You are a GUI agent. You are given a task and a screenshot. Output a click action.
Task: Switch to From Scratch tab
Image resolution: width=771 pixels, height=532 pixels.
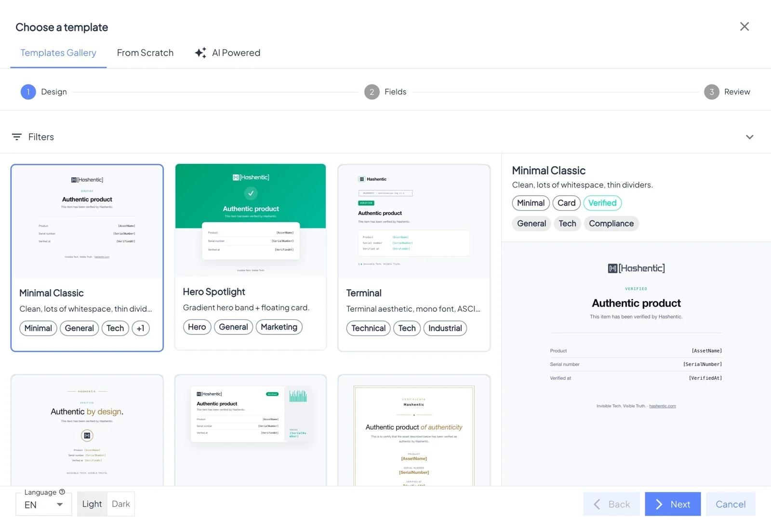tap(145, 53)
